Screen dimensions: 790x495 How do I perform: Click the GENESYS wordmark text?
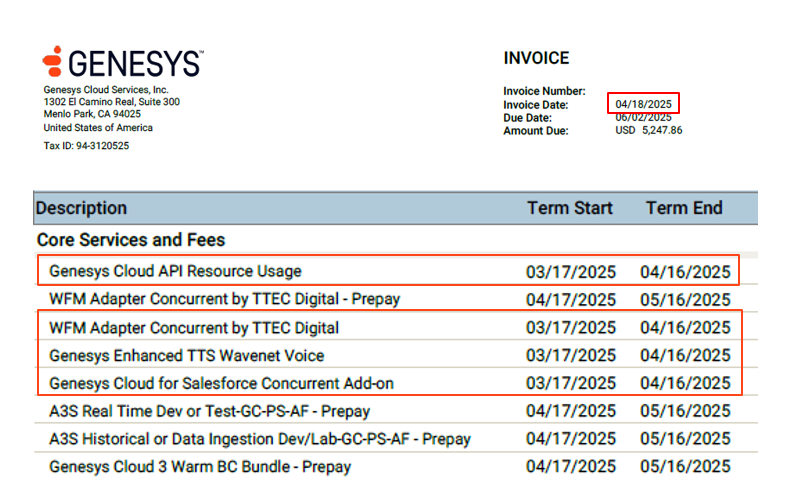pos(134,63)
